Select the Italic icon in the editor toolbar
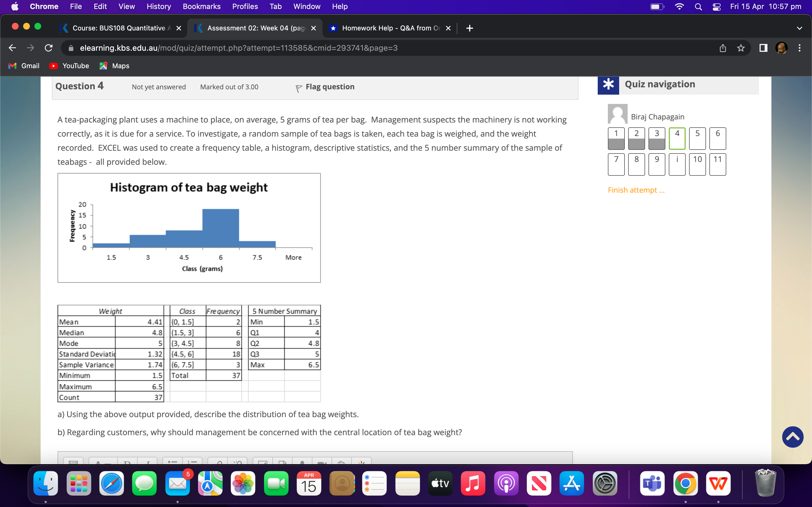Screen dimensions: 812x507 point(148,464)
